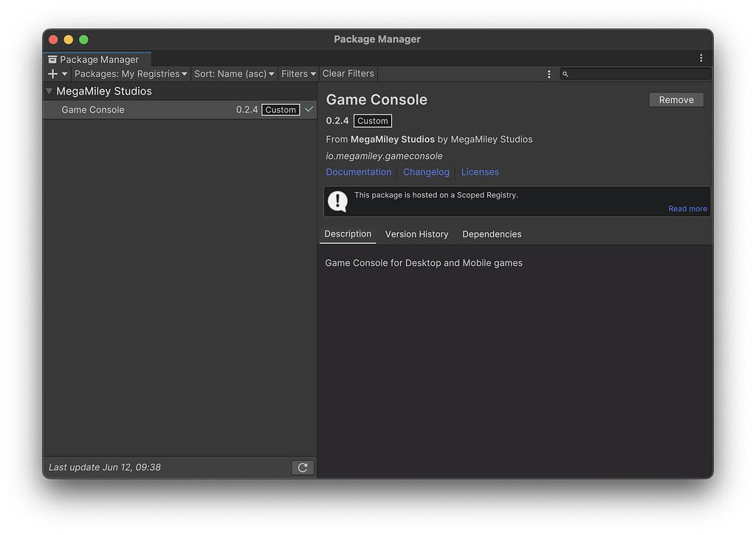756x535 pixels.
Task: Collapse the MegaMiley Studios group
Action: tap(48, 91)
